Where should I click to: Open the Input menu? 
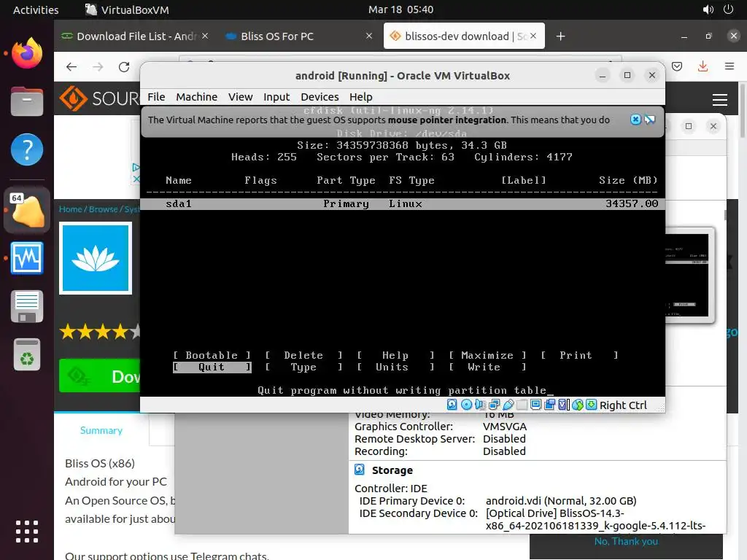(x=276, y=97)
